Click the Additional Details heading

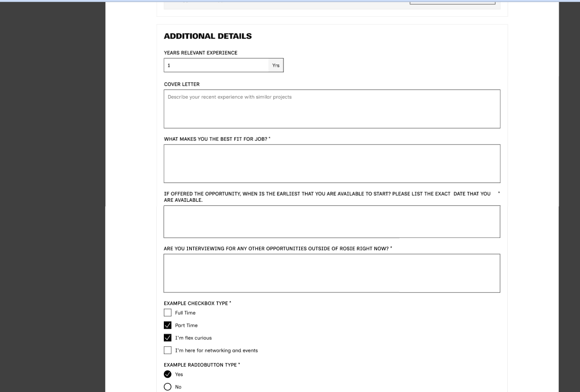pos(208,36)
